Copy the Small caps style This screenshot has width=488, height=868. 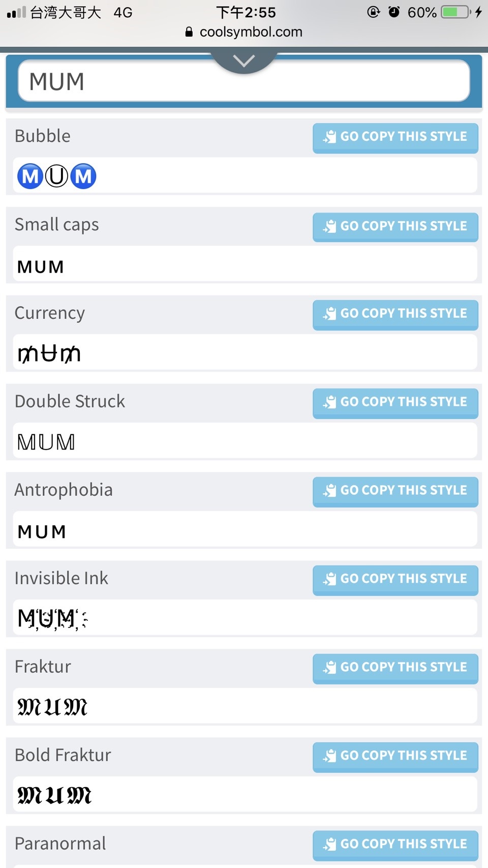coord(395,226)
